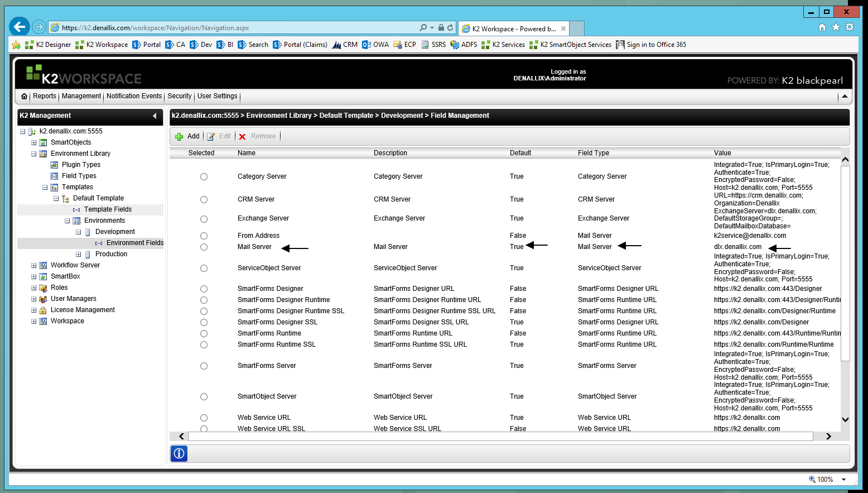This screenshot has width=868, height=493.
Task: Open the browser favorites star
Action: pos(836,27)
